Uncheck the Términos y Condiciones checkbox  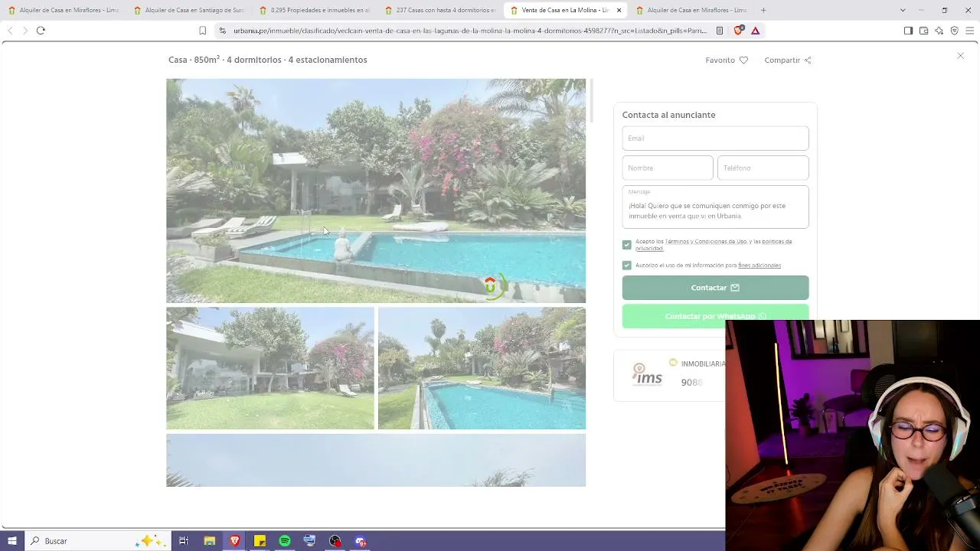coord(627,245)
